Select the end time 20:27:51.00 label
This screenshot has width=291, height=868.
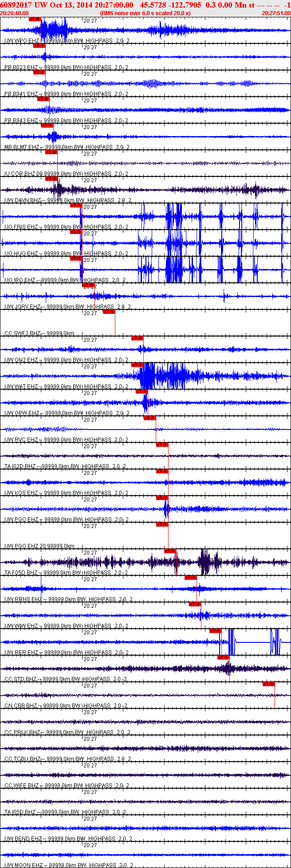[x=276, y=13]
